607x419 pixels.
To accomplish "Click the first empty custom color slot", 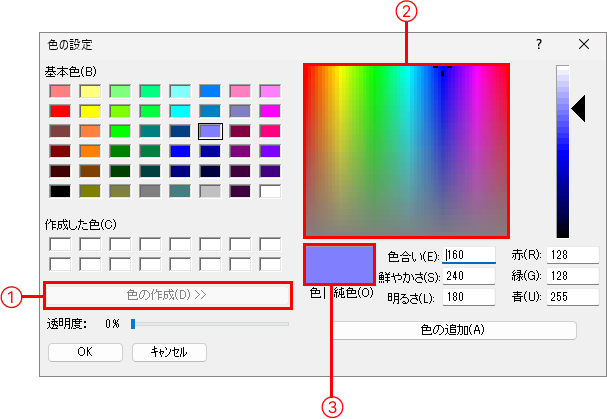I will coord(60,244).
